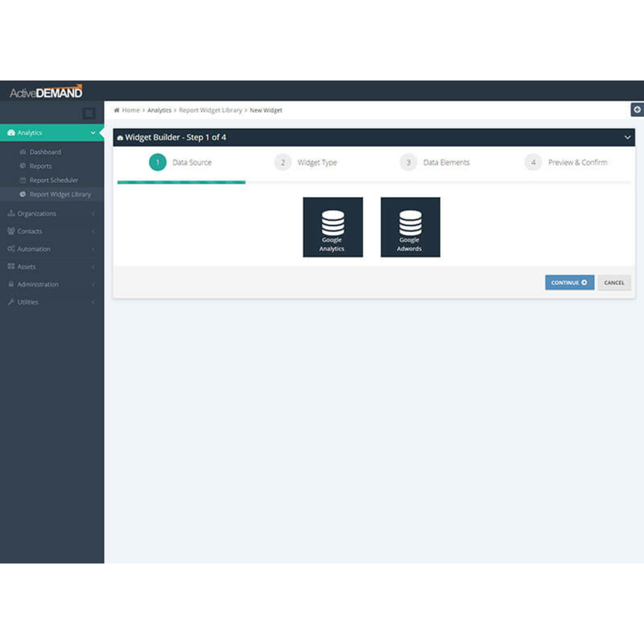Cancel the widget creation

pyautogui.click(x=614, y=282)
